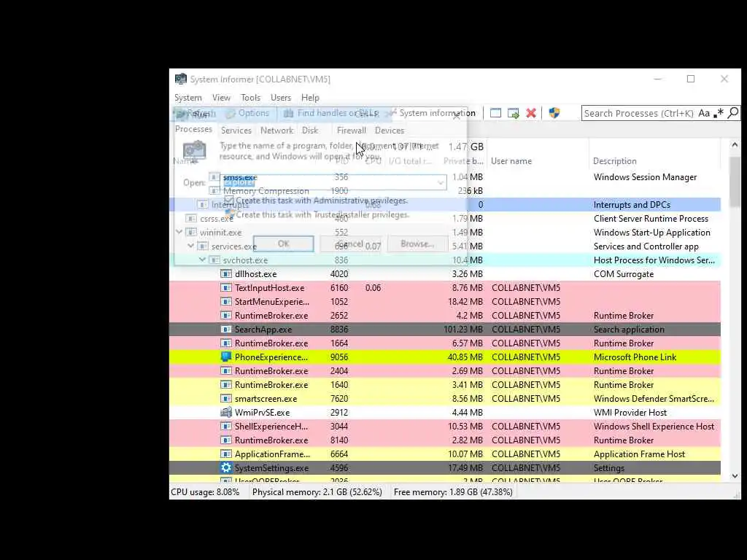The height and width of the screenshot is (560, 747).
Task: Click Free memory status bar entry
Action: [x=453, y=492]
